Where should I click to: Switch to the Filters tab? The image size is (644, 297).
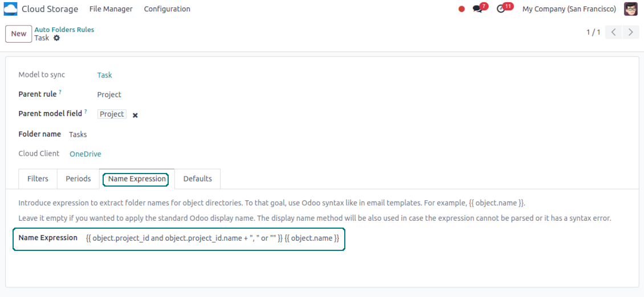(x=38, y=179)
